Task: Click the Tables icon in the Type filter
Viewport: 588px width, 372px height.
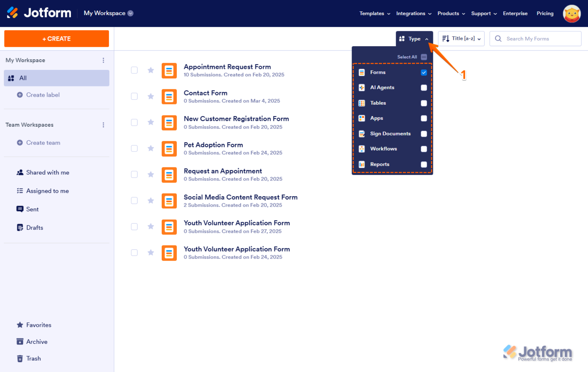Action: coord(362,103)
